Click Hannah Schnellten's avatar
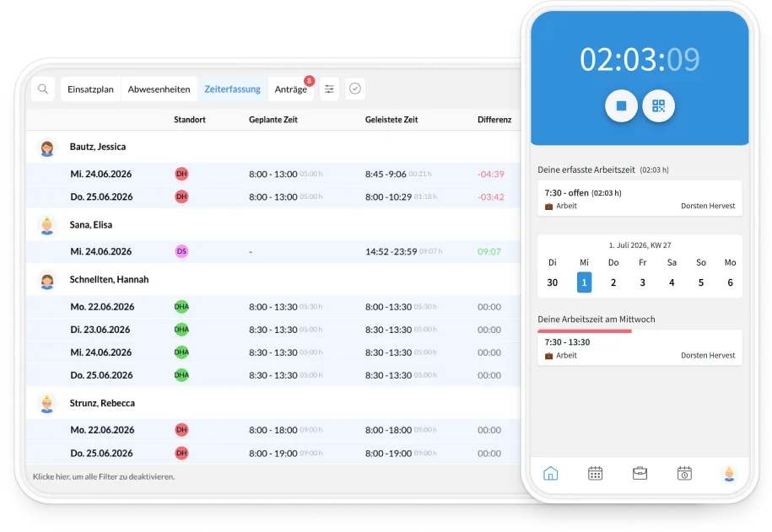 pos(47,281)
